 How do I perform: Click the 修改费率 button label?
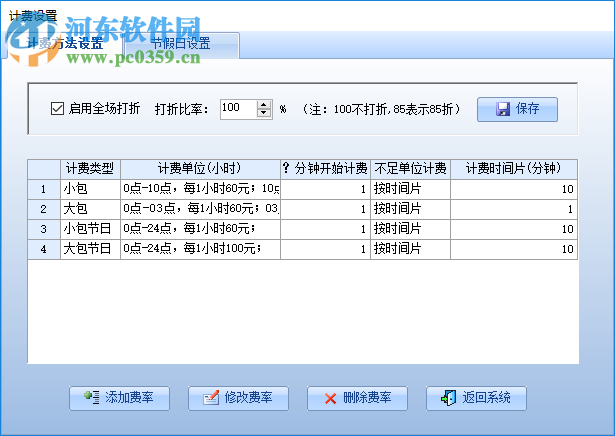point(248,398)
